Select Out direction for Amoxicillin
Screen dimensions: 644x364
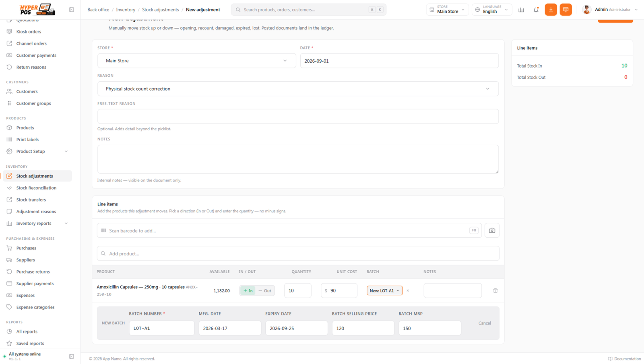pos(265,290)
